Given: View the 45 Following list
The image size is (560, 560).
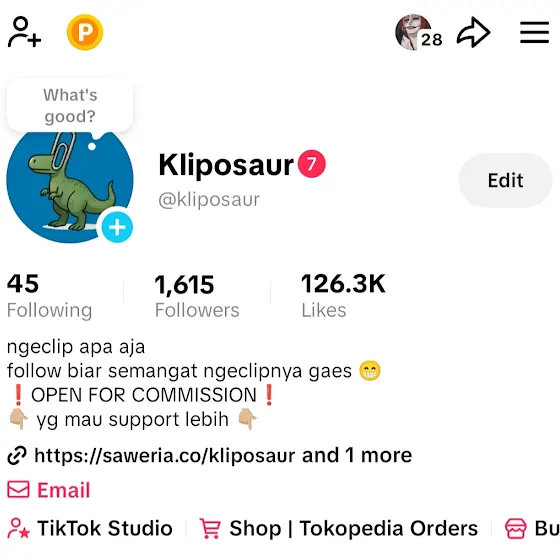Looking at the screenshot, I should [x=49, y=295].
